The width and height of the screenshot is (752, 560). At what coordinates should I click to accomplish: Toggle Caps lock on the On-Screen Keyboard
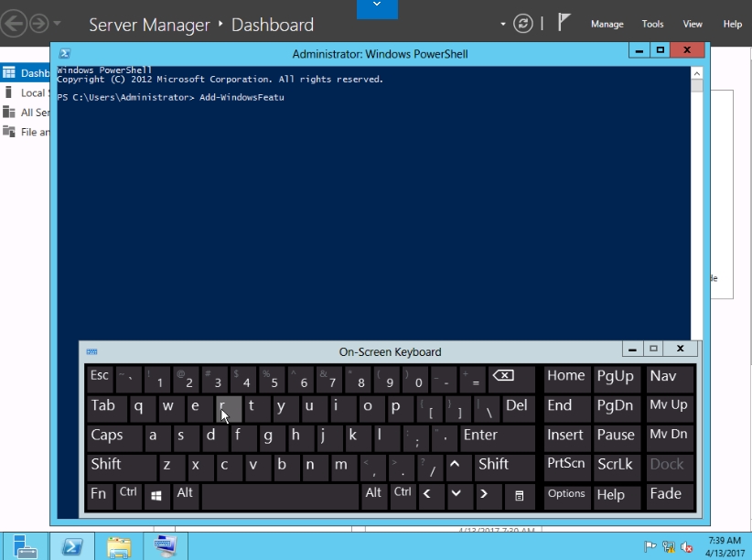(x=114, y=436)
